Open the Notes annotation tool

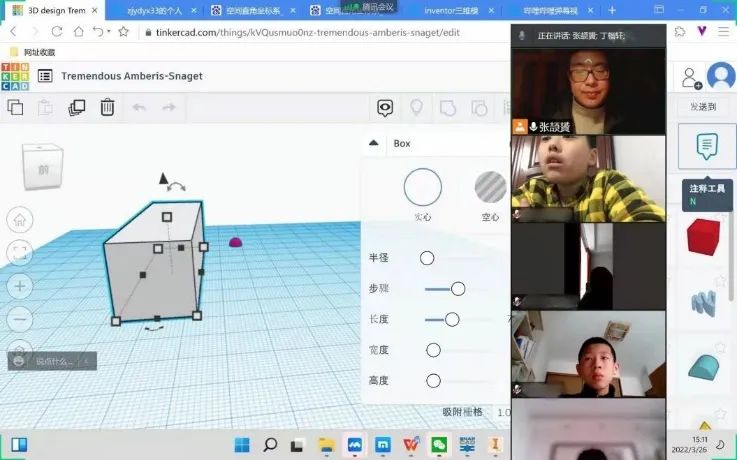707,147
